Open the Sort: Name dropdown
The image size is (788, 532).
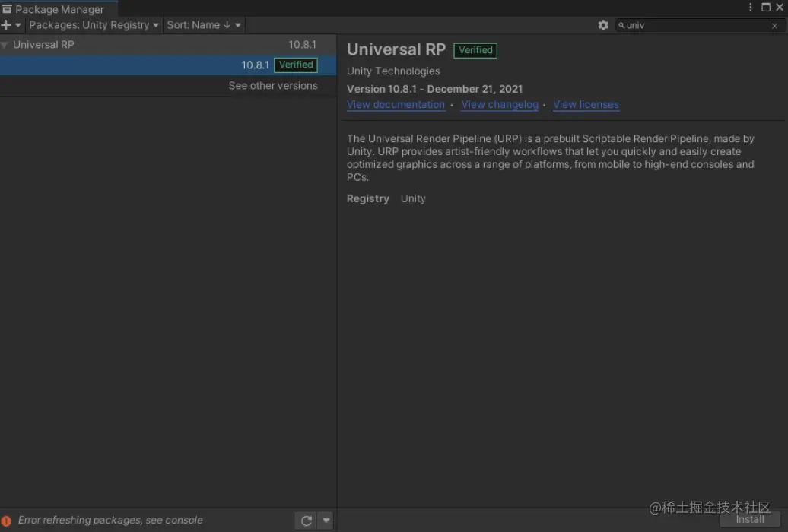204,24
